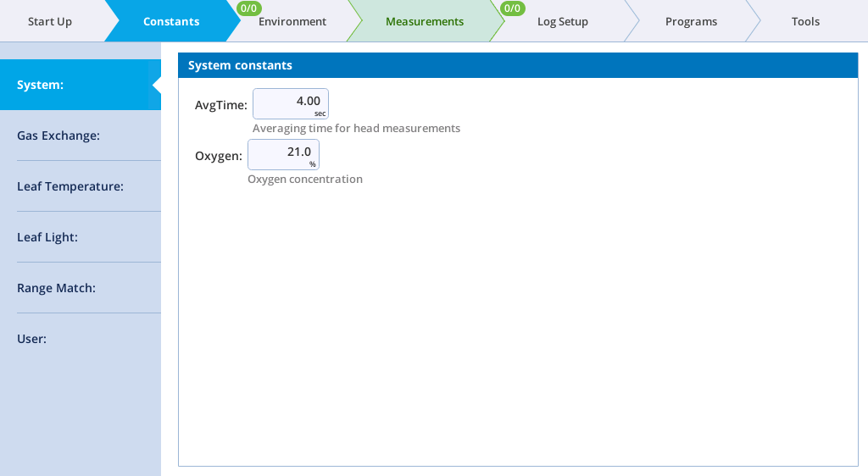868x476 pixels.
Task: Click the AvgTime label
Action: coord(220,105)
